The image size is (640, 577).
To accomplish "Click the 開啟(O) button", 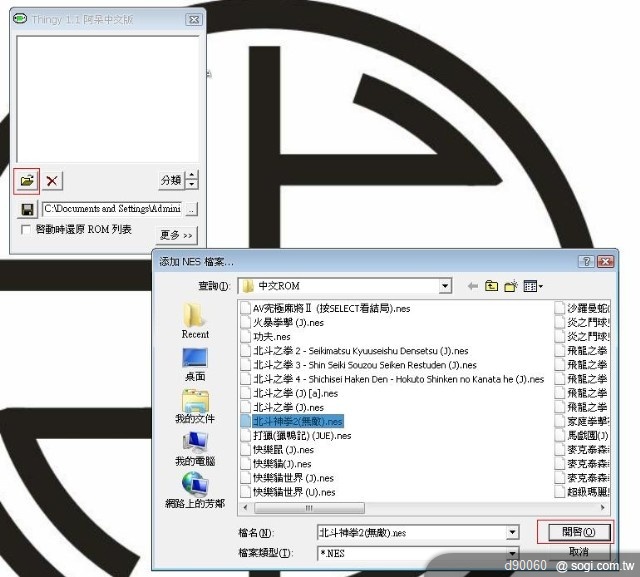I will (x=579, y=532).
